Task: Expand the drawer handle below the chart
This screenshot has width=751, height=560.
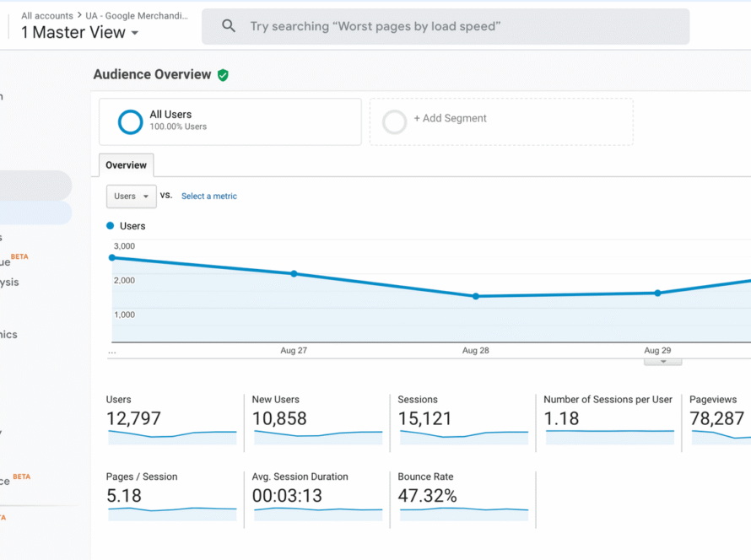Action: coord(662,361)
